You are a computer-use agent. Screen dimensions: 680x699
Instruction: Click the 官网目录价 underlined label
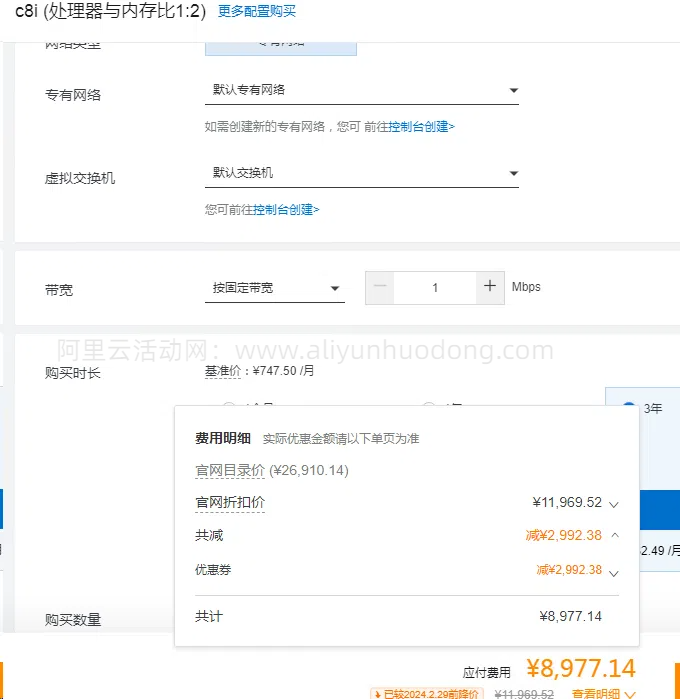point(230,470)
